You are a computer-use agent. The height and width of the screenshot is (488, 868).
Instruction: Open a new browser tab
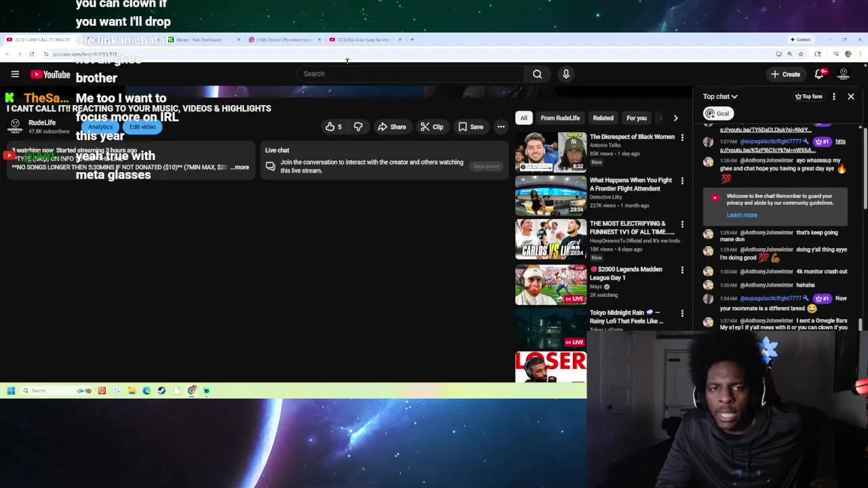[412, 40]
